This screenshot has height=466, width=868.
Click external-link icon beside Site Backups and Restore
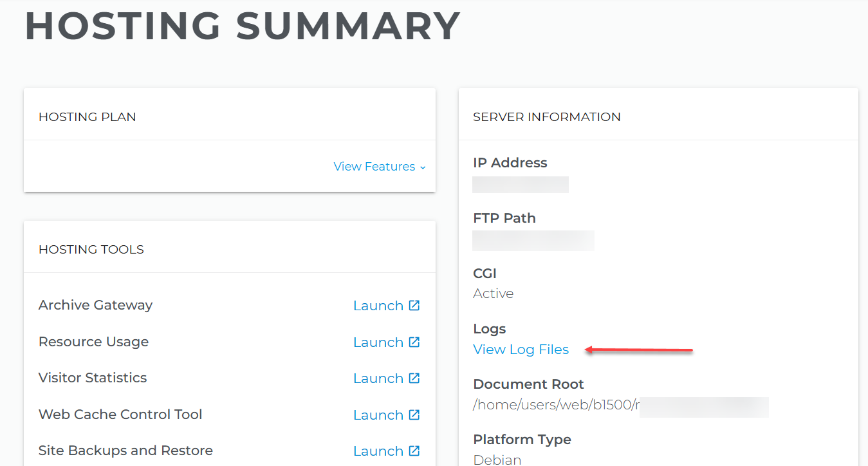point(414,451)
